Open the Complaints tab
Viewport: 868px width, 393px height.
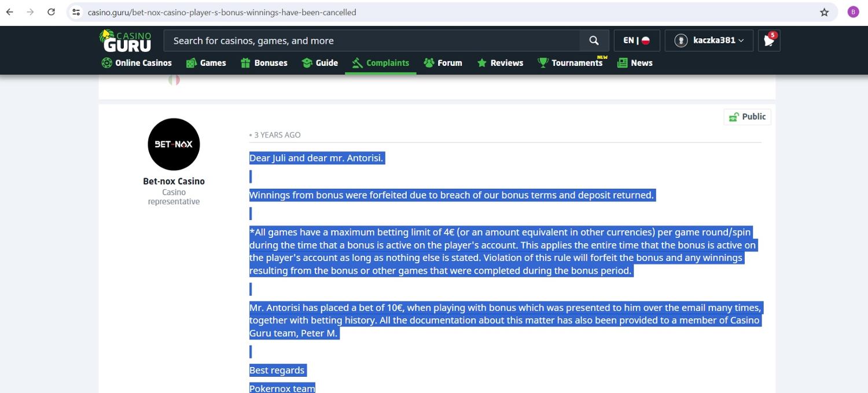coord(380,63)
